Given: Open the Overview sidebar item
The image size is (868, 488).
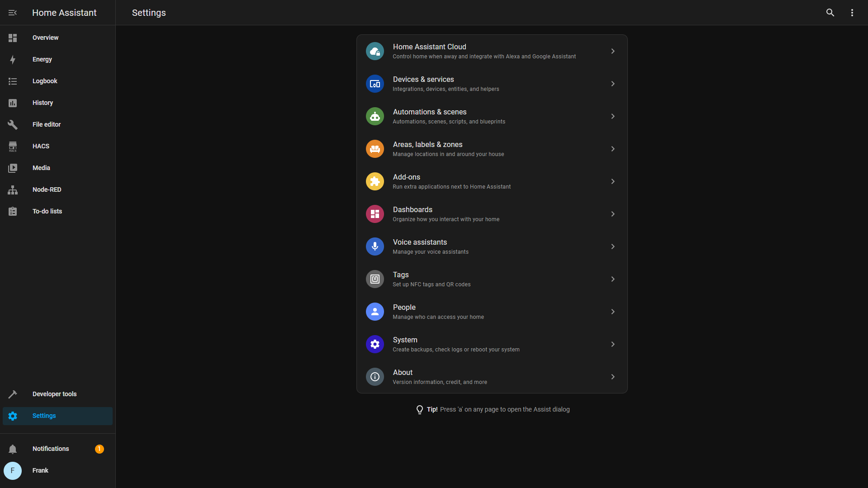Looking at the screenshot, I should coord(57,38).
